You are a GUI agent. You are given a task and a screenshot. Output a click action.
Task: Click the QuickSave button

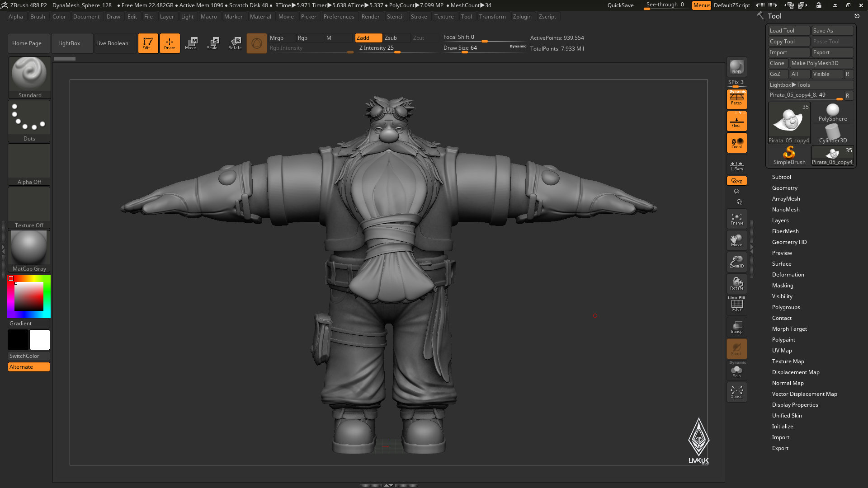[620, 5]
